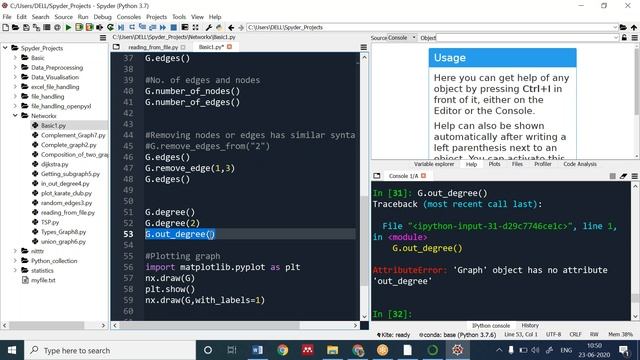Image resolution: width=640 pixels, height=360 pixels.
Task: Open the Consoles menu
Action: 129,17
